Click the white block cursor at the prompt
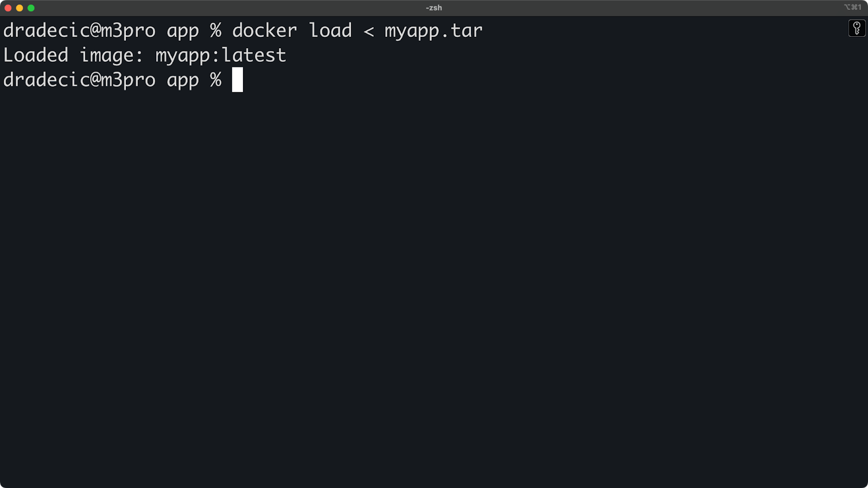Image resolution: width=868 pixels, height=488 pixels. pos(238,80)
